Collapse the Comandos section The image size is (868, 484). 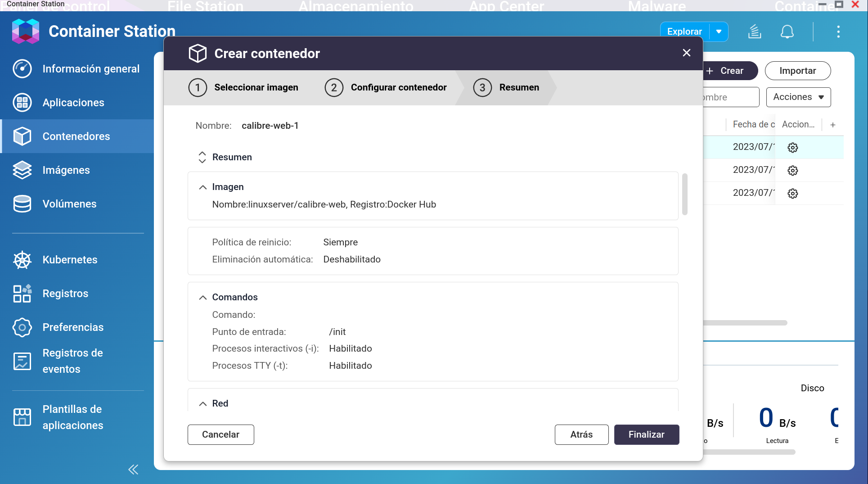click(x=203, y=298)
